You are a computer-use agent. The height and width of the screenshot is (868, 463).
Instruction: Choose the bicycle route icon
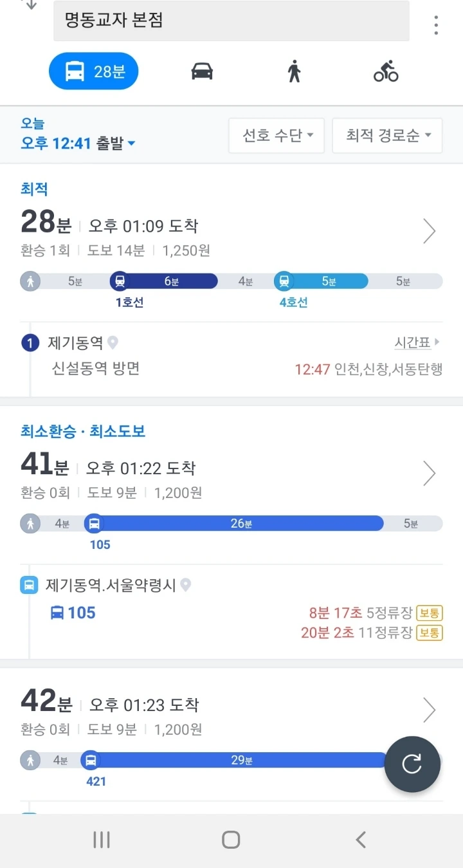[386, 71]
